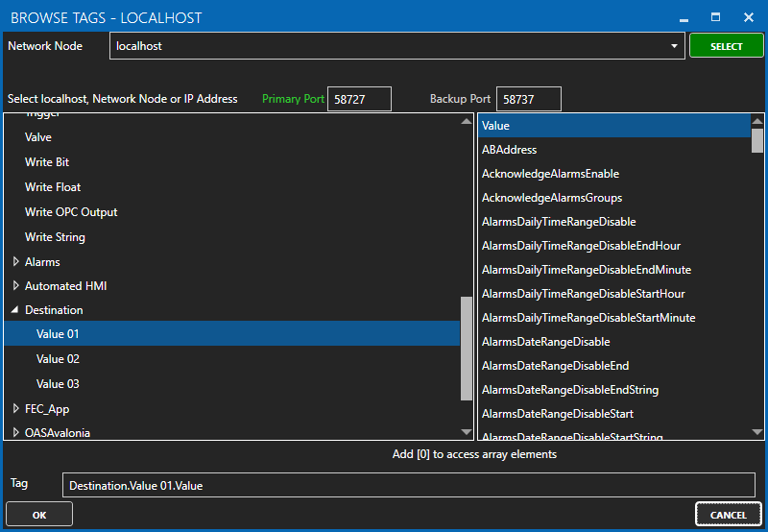Choose Write OPC Output in tree
768x532 pixels.
click(71, 212)
